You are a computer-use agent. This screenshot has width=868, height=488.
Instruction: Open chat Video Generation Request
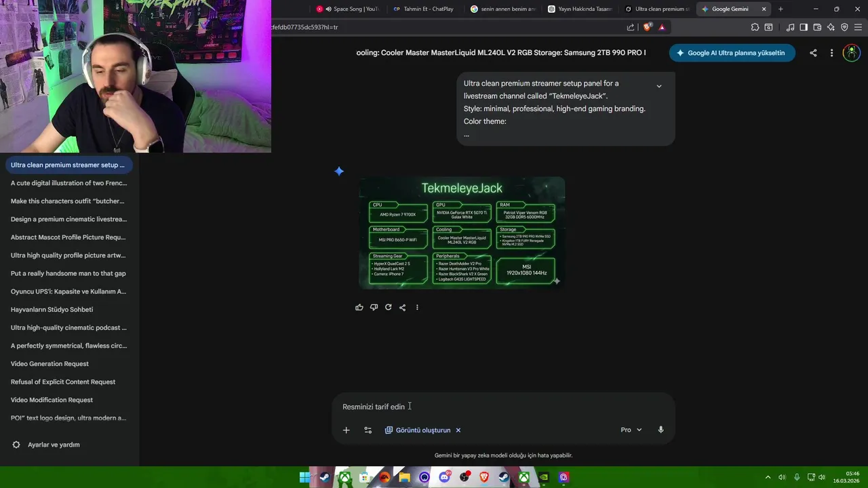(69, 364)
